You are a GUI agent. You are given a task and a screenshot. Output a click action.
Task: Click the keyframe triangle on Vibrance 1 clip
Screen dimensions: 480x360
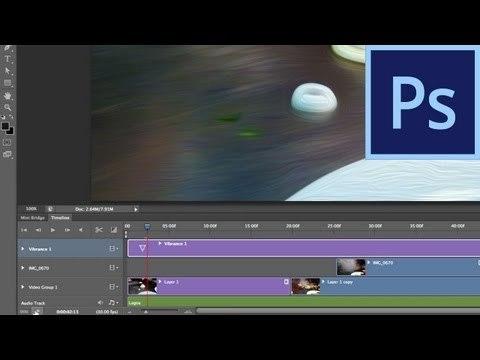tap(142, 248)
